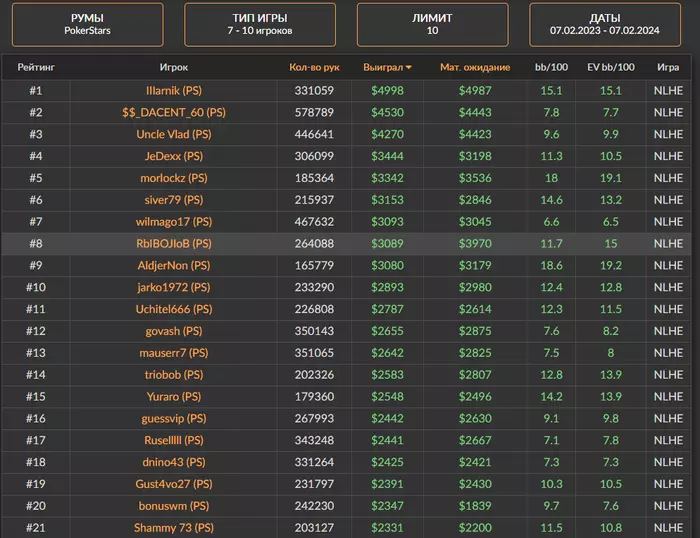Open player siver79 (PS)
This screenshot has width=700, height=538.
(x=174, y=200)
